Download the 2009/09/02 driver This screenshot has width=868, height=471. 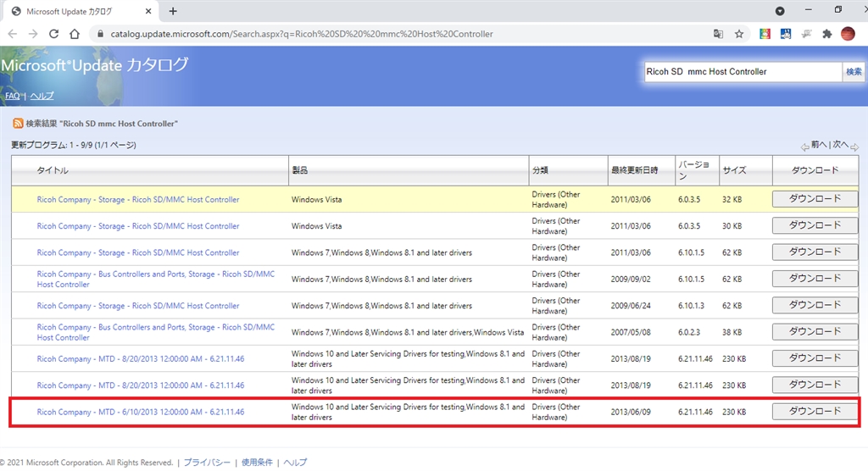[x=815, y=279]
